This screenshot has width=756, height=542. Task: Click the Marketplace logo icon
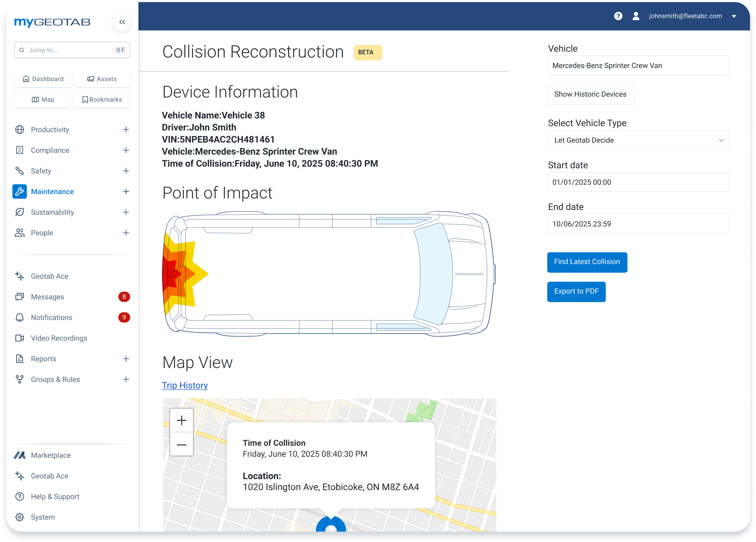pos(20,455)
